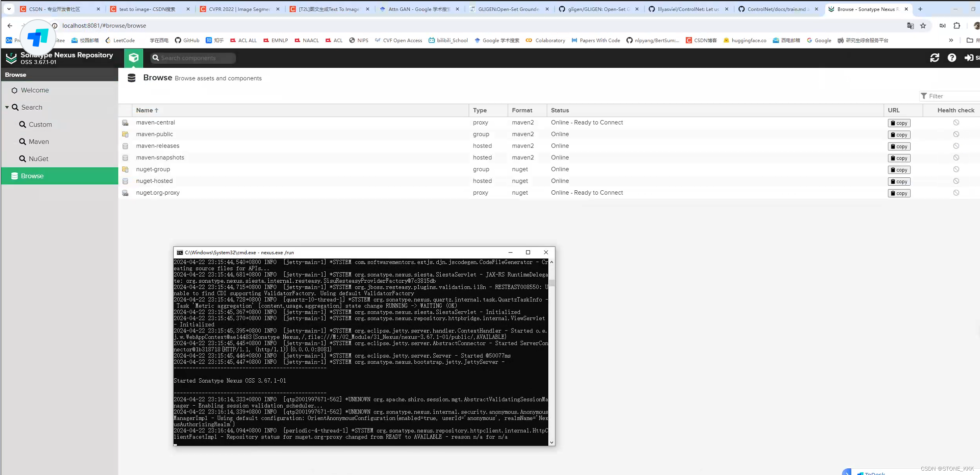The image size is (980, 475).
Task: Click the maven-public group repository icon
Action: point(125,134)
